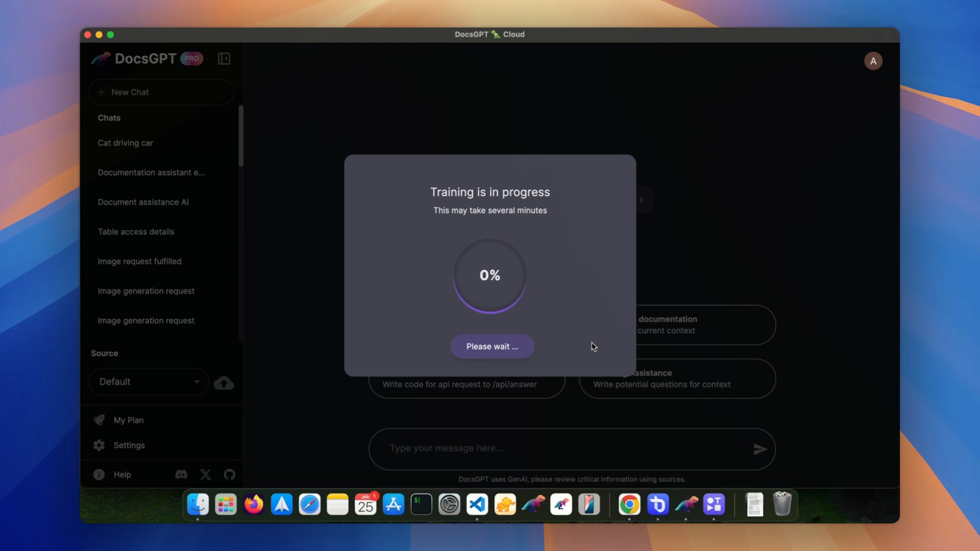Select the documentation current context suggestion
The height and width of the screenshot is (551, 980).
(706, 325)
